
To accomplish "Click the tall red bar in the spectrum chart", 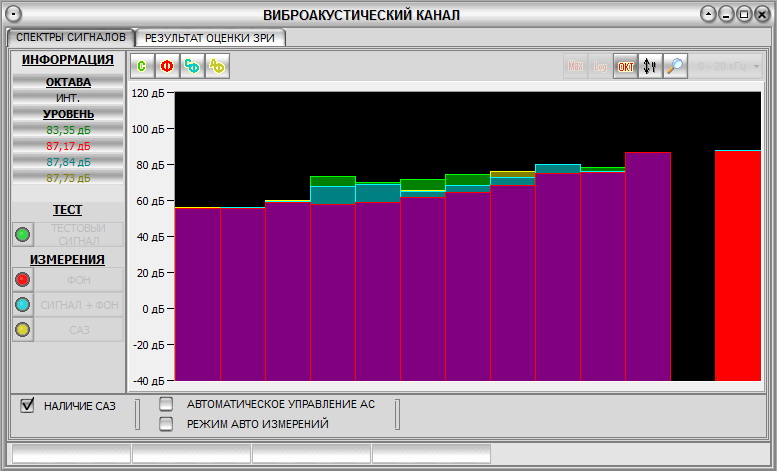I will [738, 265].
